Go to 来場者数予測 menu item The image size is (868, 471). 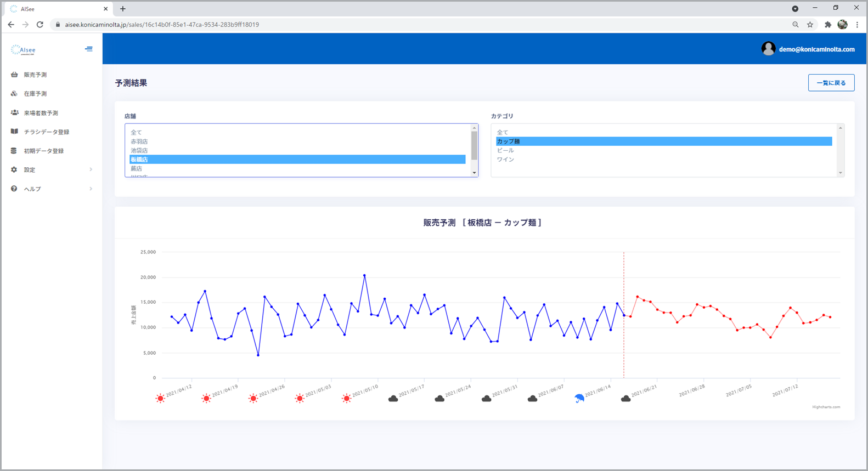tap(41, 113)
